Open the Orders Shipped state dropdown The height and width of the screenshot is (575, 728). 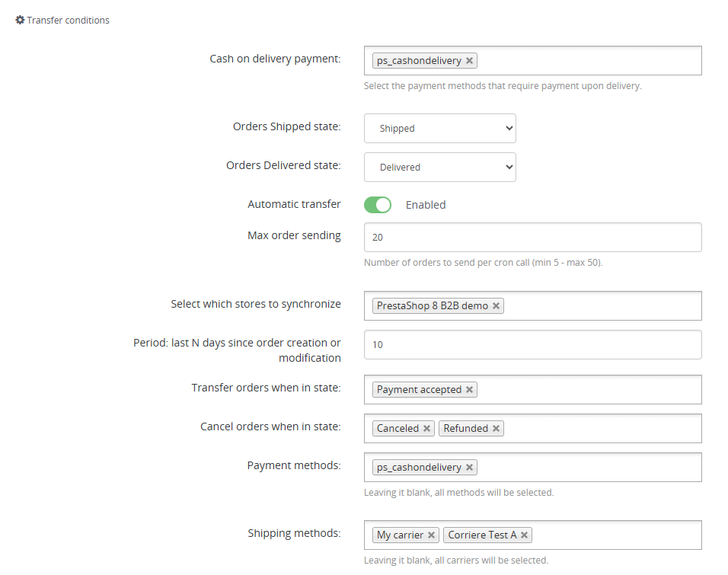click(439, 128)
